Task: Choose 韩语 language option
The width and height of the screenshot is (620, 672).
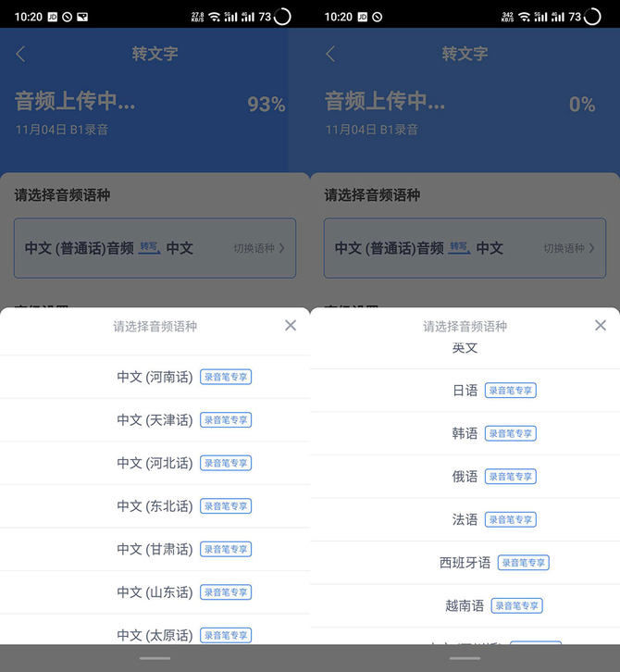Action: pyautogui.click(x=465, y=433)
